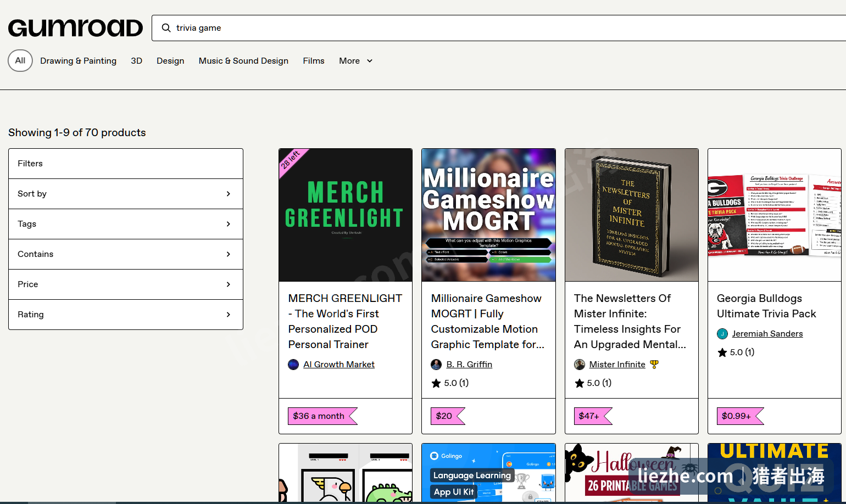Click the Jeremiah Sanders avatar icon
The image size is (846, 504).
pos(722,334)
